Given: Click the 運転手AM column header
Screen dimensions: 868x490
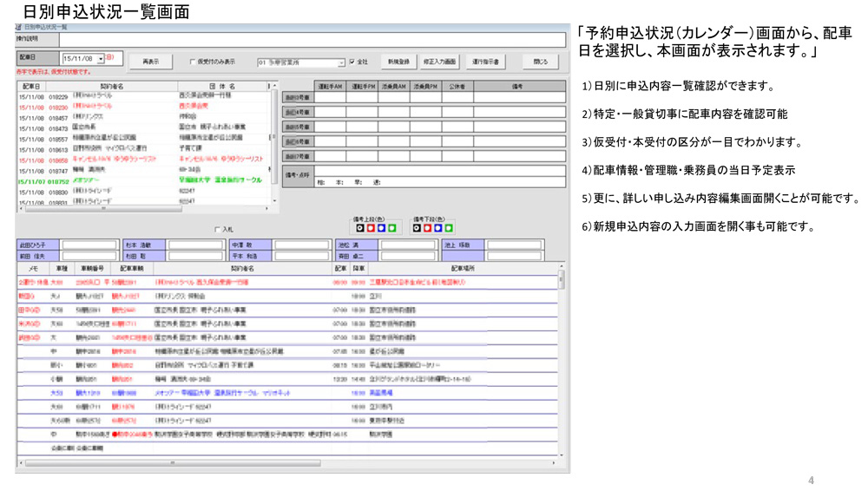Looking at the screenshot, I should pyautogui.click(x=331, y=86).
